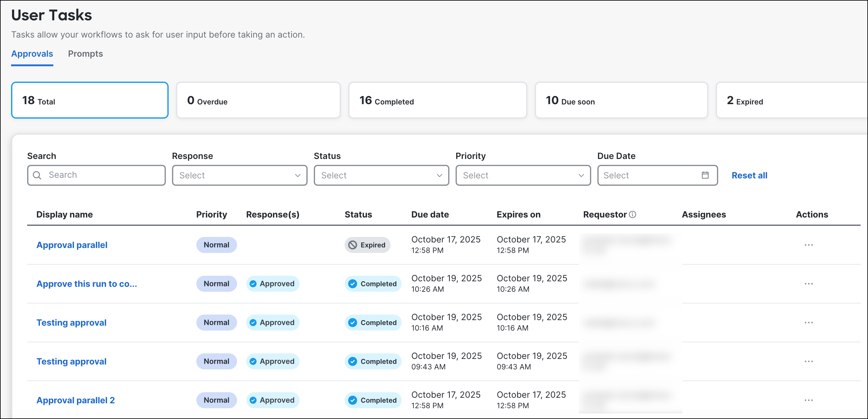
Task: Open the Response filter dropdown
Action: 239,175
